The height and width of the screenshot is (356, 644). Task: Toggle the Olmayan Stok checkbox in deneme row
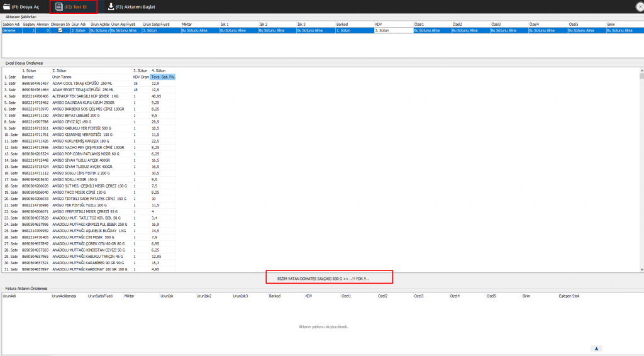click(60, 30)
